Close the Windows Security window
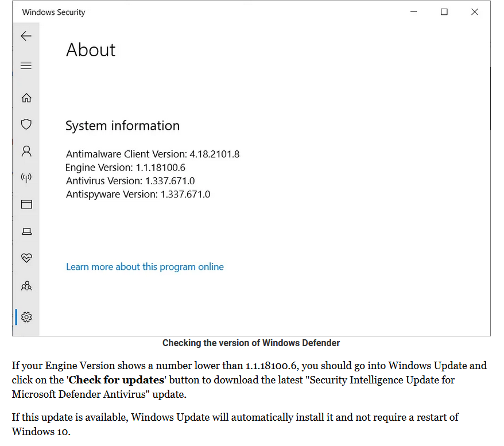The image size is (504, 446). click(x=474, y=12)
